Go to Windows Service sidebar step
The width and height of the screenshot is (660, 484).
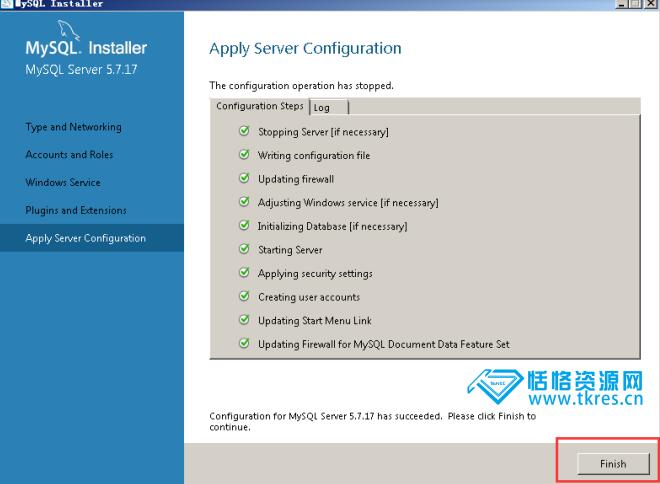click(63, 183)
